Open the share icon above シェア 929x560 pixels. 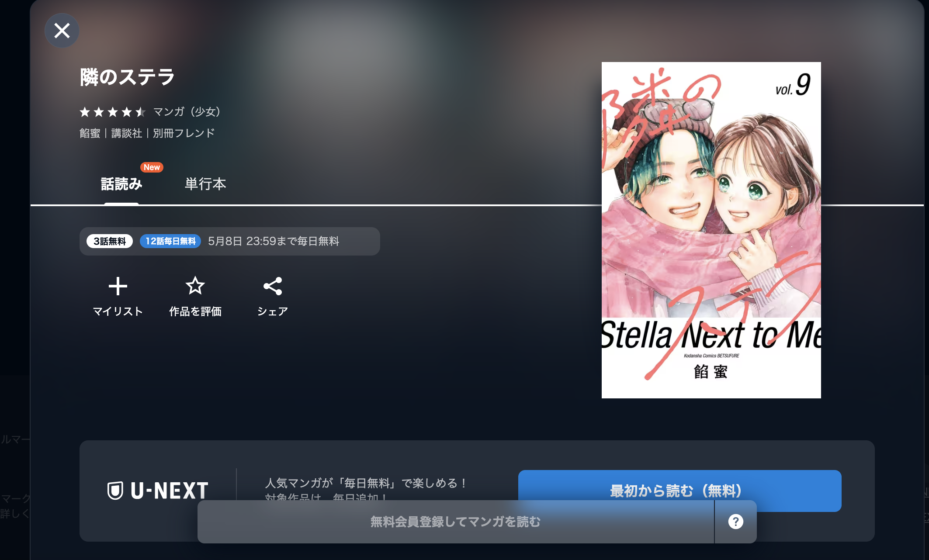273,286
